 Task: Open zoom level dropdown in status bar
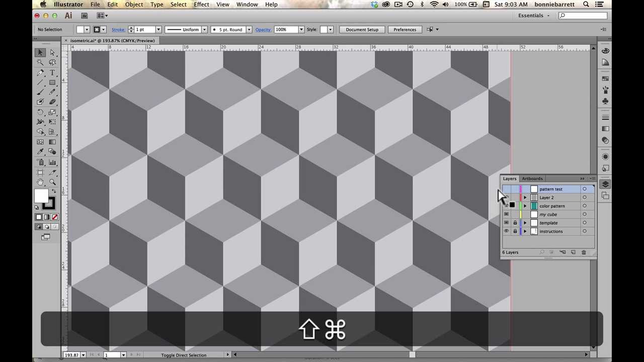[x=83, y=355]
